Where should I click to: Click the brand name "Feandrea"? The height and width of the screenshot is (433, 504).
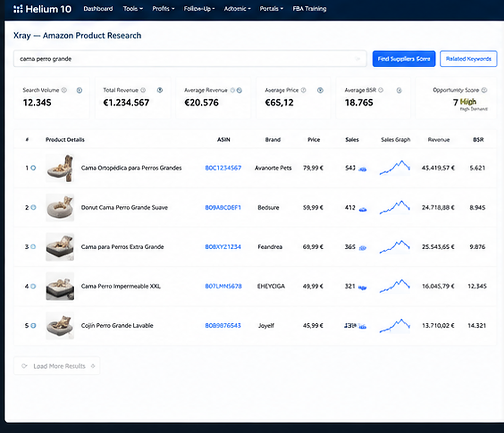tap(270, 247)
